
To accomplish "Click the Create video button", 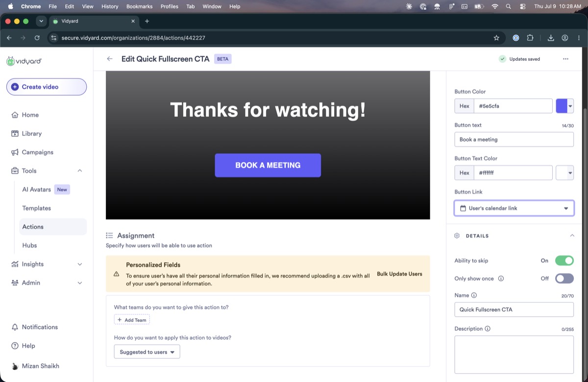I will pyautogui.click(x=47, y=87).
